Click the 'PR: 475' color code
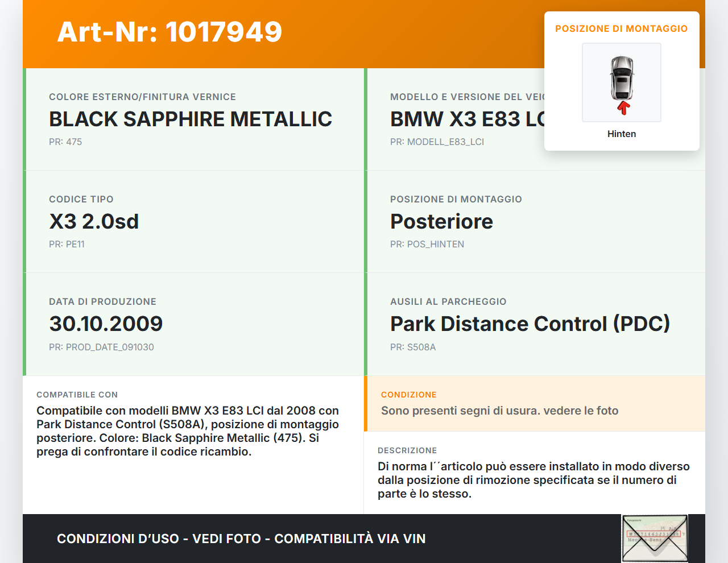 pos(65,142)
